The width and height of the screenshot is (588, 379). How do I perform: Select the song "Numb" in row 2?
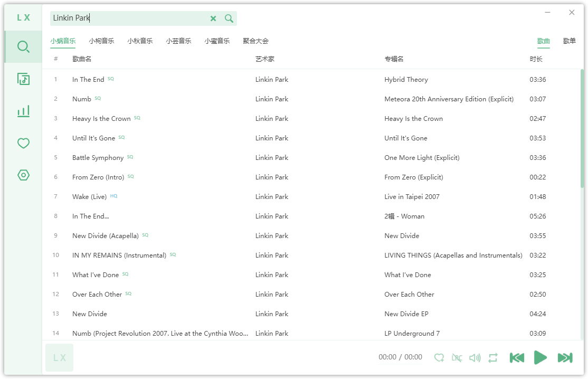click(82, 99)
